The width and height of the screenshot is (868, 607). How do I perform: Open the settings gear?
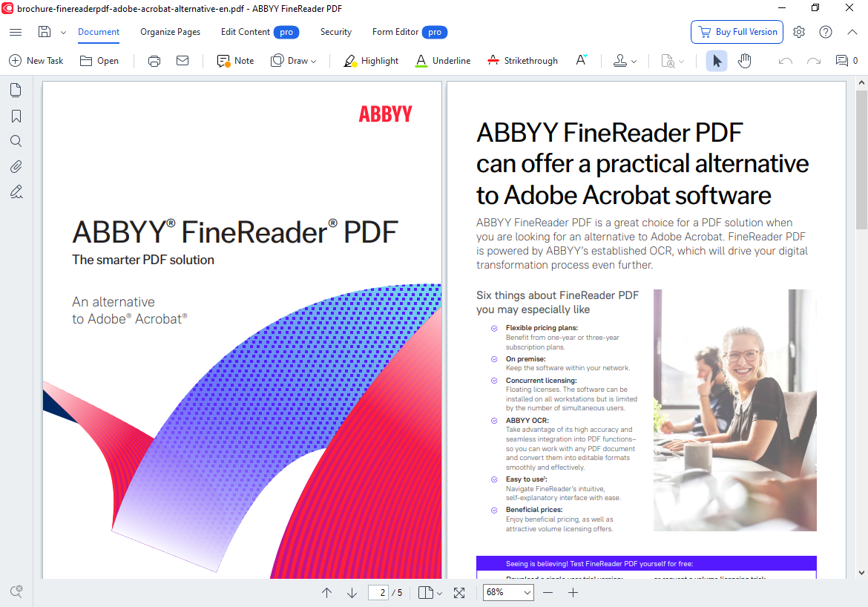click(x=799, y=32)
